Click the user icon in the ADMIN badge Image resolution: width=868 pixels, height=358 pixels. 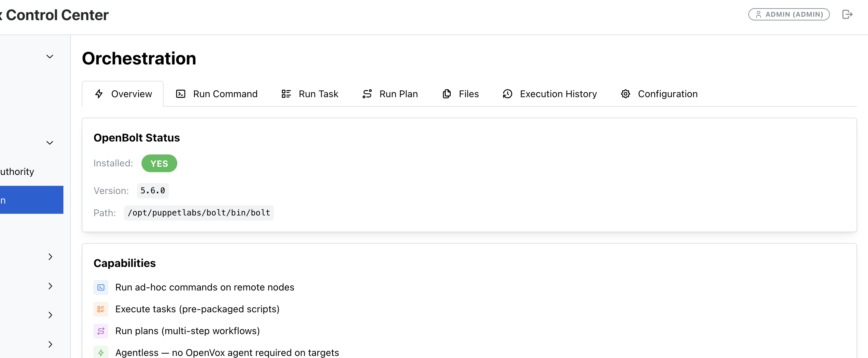[759, 14]
